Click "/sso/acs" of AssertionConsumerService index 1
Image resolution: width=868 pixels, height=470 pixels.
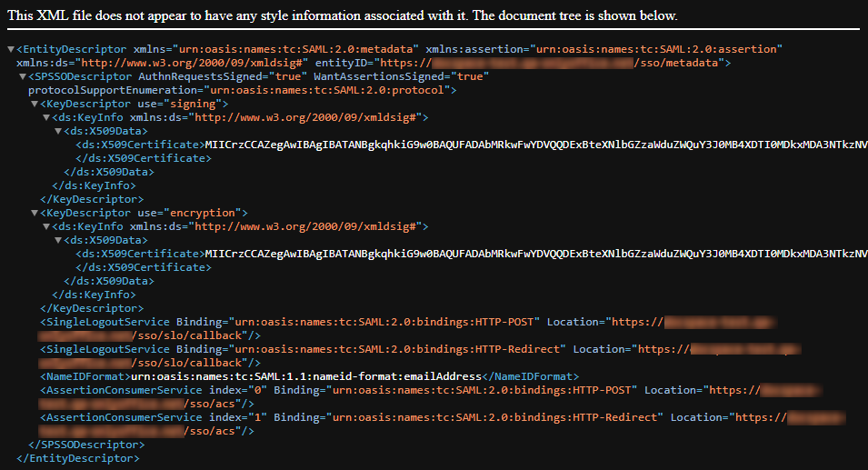pyautogui.click(x=210, y=431)
